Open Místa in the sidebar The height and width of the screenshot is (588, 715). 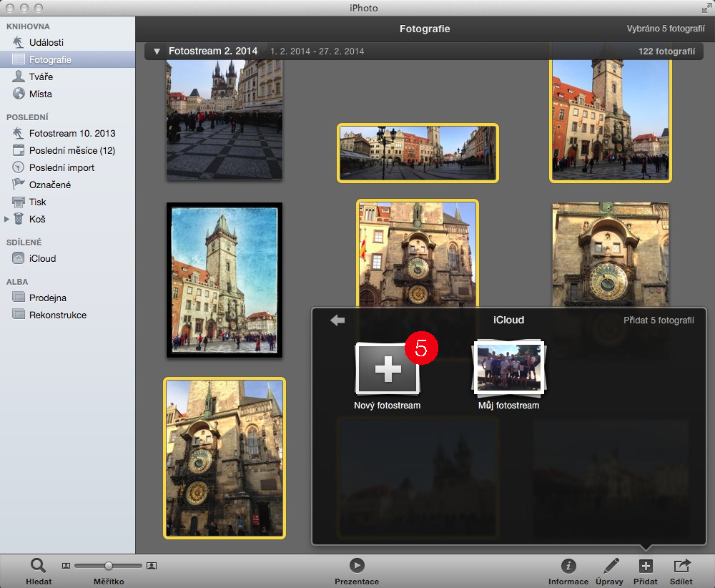click(x=40, y=94)
